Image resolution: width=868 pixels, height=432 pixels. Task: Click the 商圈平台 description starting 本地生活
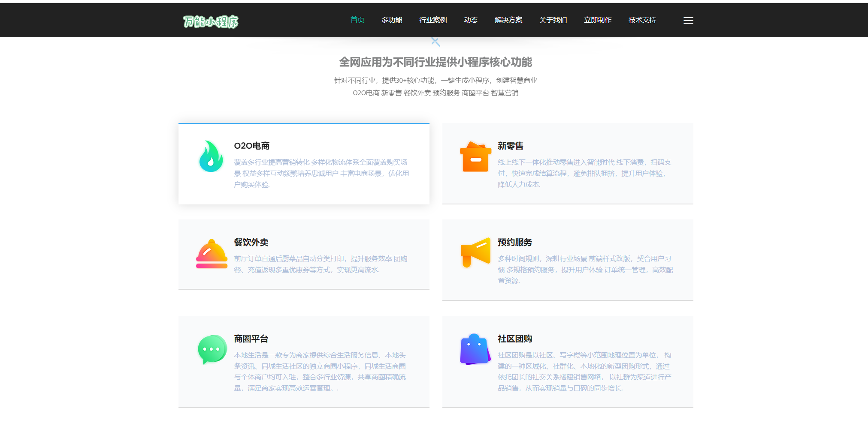(320, 372)
